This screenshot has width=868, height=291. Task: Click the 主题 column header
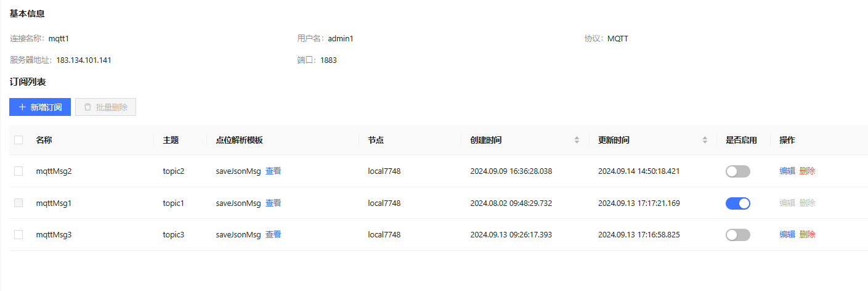[x=171, y=140]
